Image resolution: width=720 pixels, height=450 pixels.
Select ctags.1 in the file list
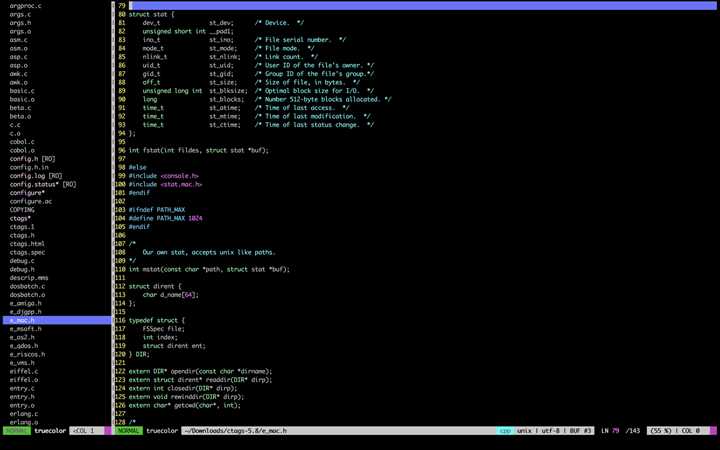click(x=22, y=227)
